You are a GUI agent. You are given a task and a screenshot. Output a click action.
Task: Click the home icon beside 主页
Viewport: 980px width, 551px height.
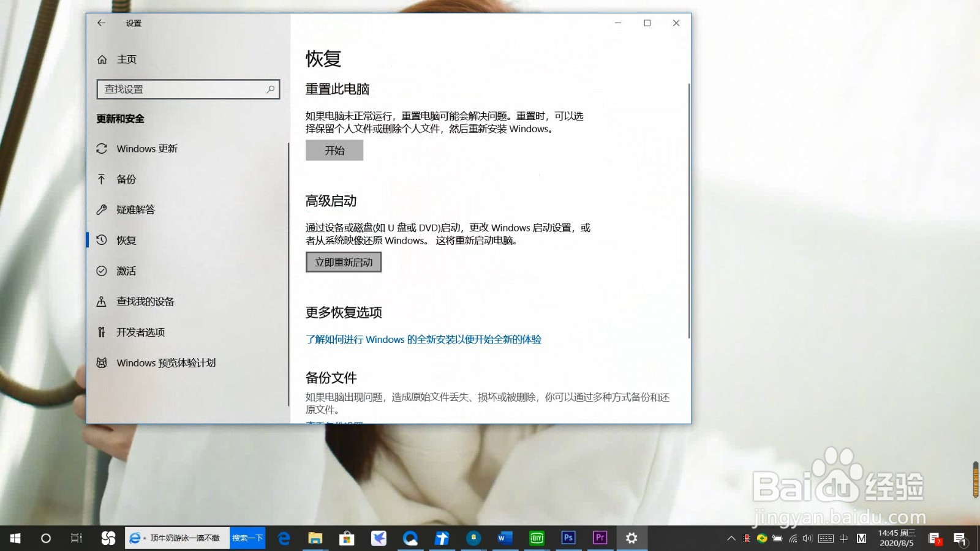click(x=102, y=59)
